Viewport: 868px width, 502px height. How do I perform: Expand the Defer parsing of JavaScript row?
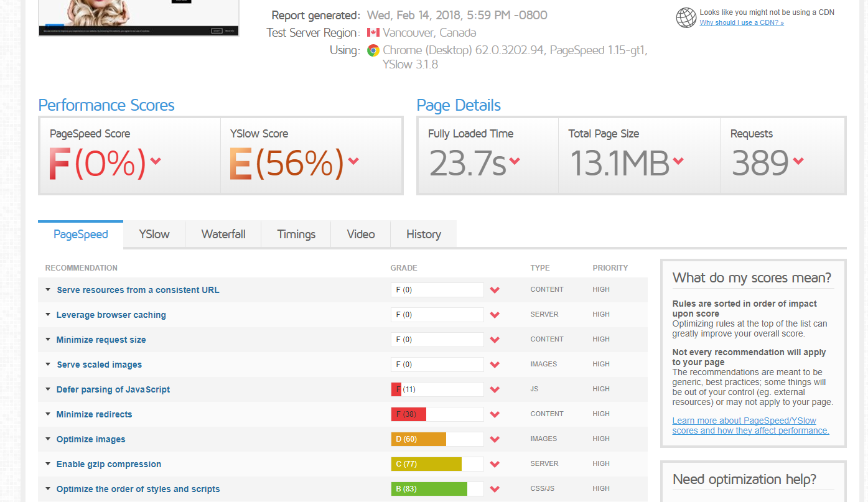point(113,389)
